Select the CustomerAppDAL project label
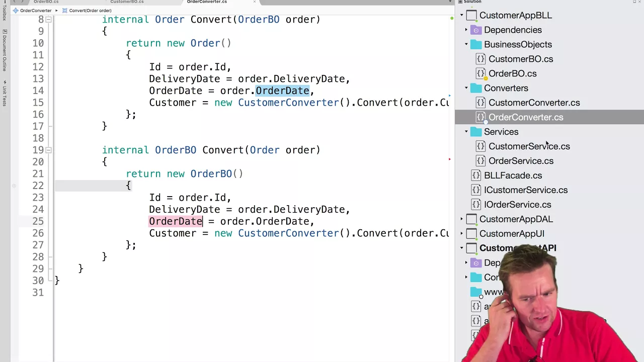 tap(516, 219)
